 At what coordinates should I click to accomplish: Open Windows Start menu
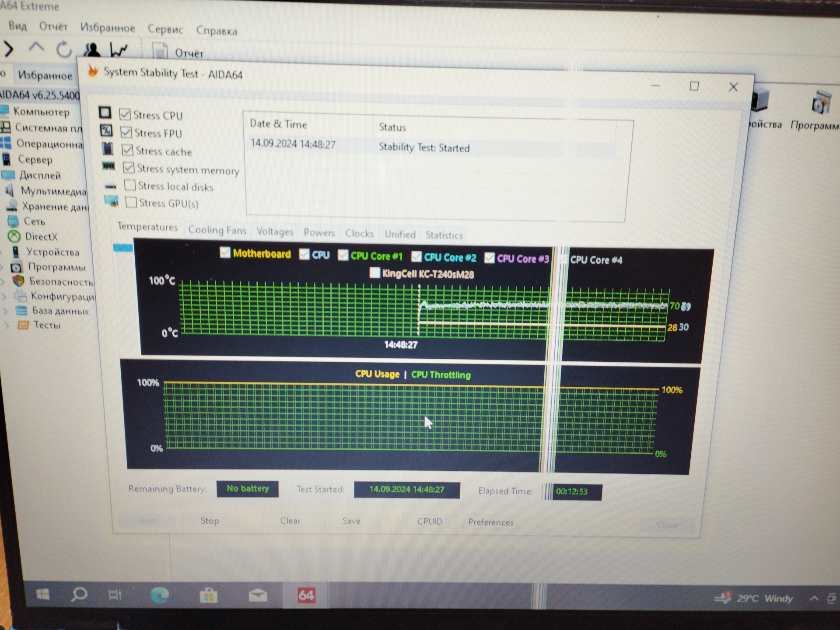42,595
